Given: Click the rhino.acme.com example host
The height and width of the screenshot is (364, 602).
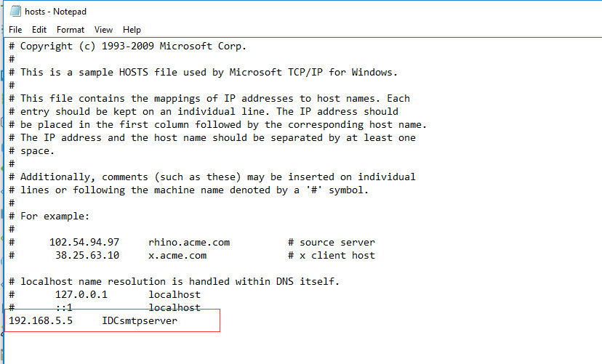Looking at the screenshot, I should 189,243.
